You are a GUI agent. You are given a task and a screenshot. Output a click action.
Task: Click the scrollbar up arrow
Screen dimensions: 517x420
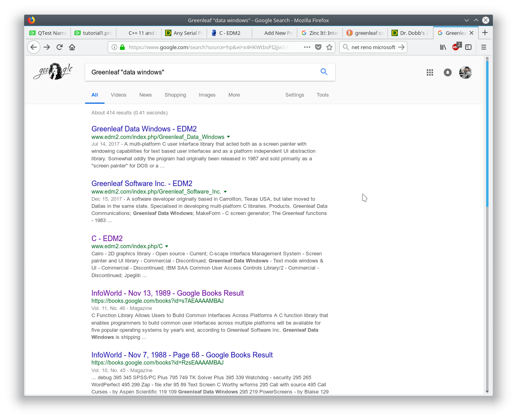(487, 59)
